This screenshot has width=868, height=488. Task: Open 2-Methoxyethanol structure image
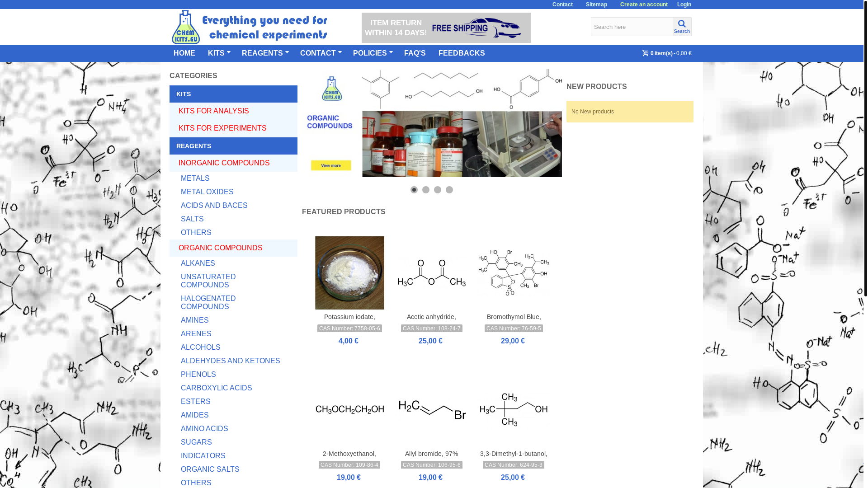(x=349, y=409)
